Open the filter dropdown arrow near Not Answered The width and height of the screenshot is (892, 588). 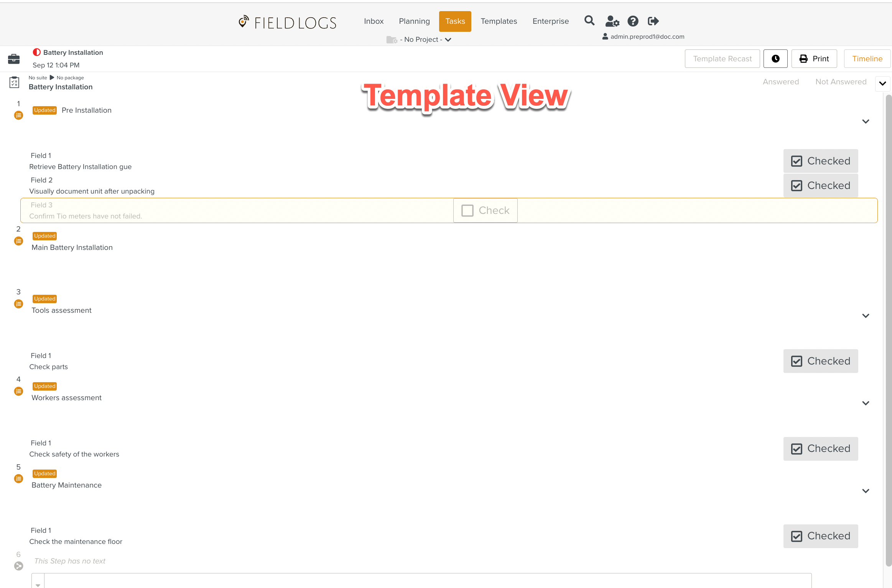[x=882, y=83]
